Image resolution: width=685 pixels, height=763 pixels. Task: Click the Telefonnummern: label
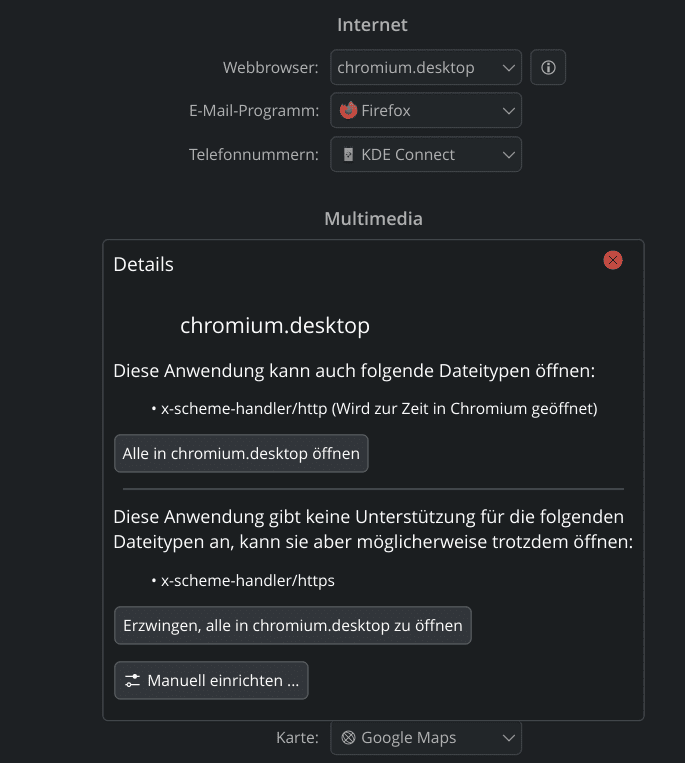253,154
